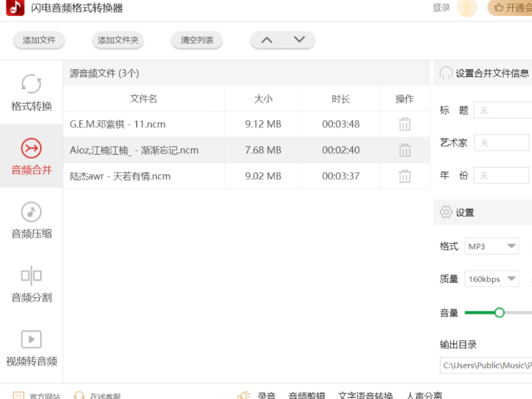Image resolution: width=532 pixels, height=399 pixels.
Task: Click the 7.68 MB size cell
Action: (x=264, y=150)
